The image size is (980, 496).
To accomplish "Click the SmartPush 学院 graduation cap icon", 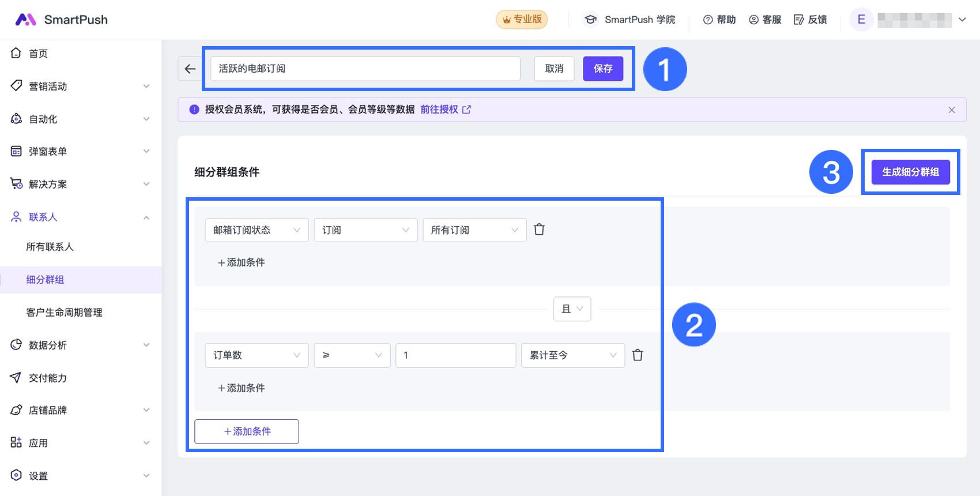I will (590, 20).
